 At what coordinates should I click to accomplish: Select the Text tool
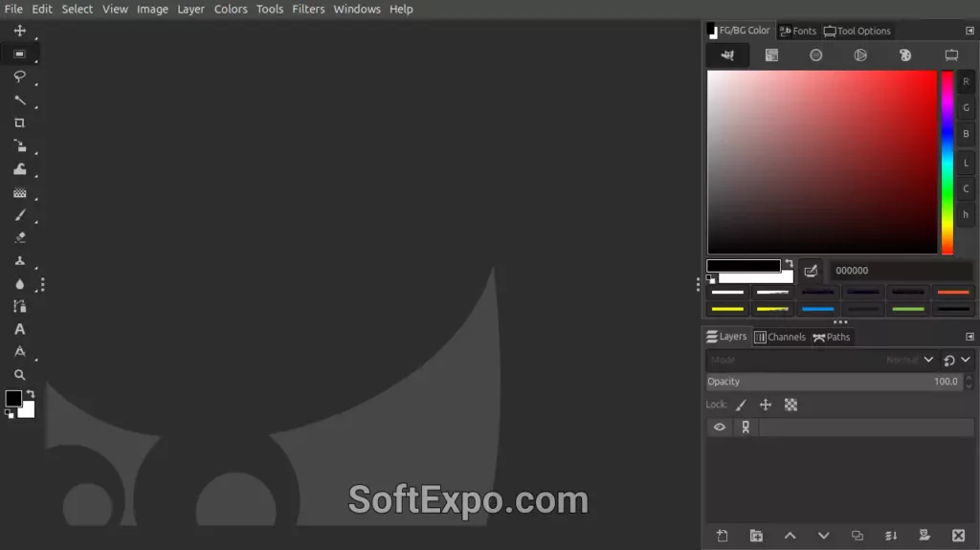[x=19, y=329]
